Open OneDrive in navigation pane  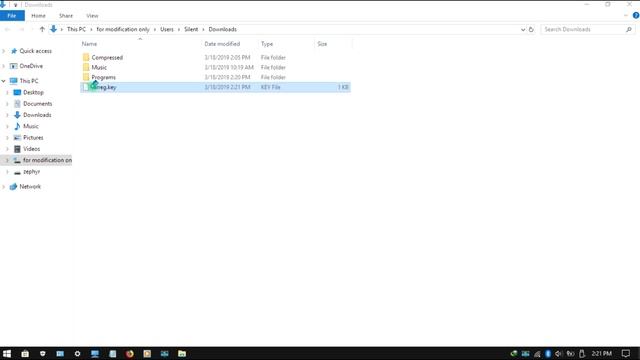(x=31, y=66)
